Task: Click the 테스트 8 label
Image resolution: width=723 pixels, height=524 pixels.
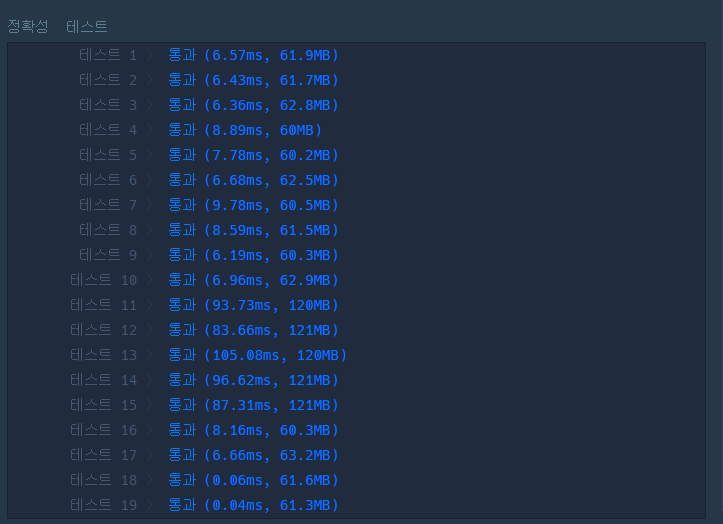Action: pos(108,229)
